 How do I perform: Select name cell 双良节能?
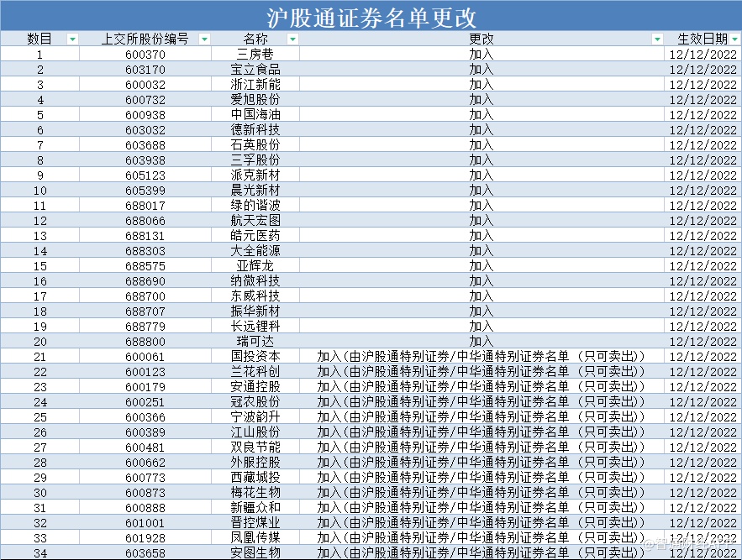point(255,447)
